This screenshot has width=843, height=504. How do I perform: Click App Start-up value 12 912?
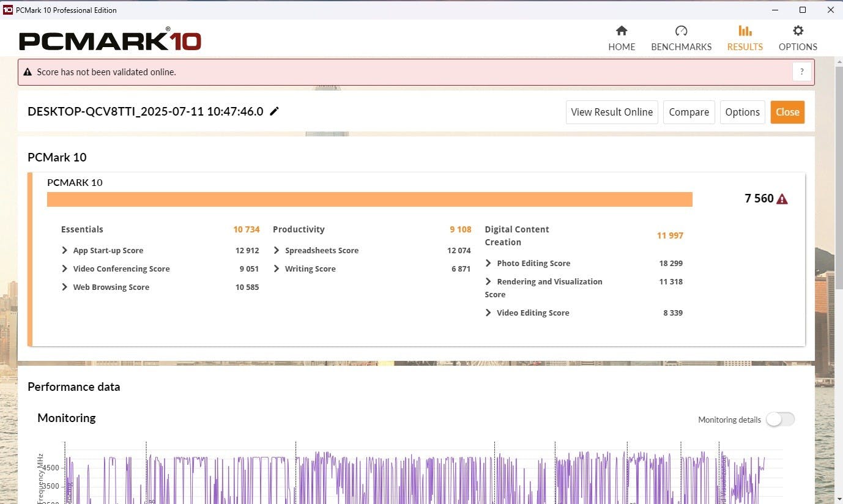[247, 250]
